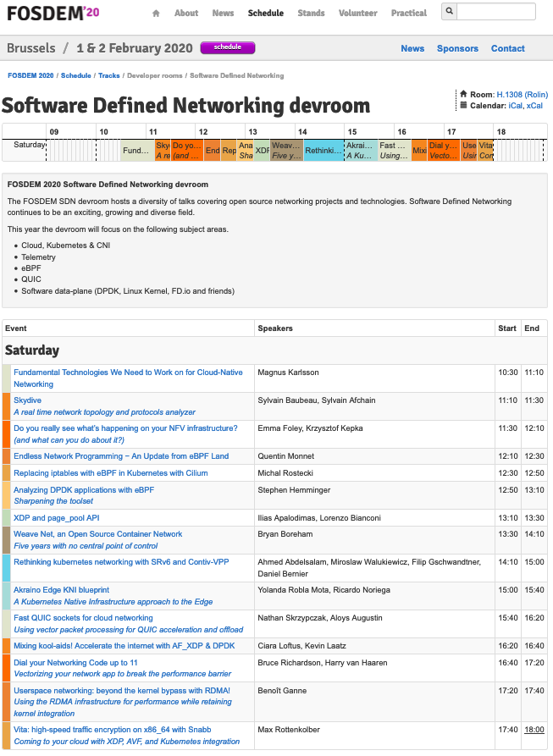The width and height of the screenshot is (553, 756).
Task: Open Vita high-speed traffic encryption talk
Action: click(x=113, y=730)
